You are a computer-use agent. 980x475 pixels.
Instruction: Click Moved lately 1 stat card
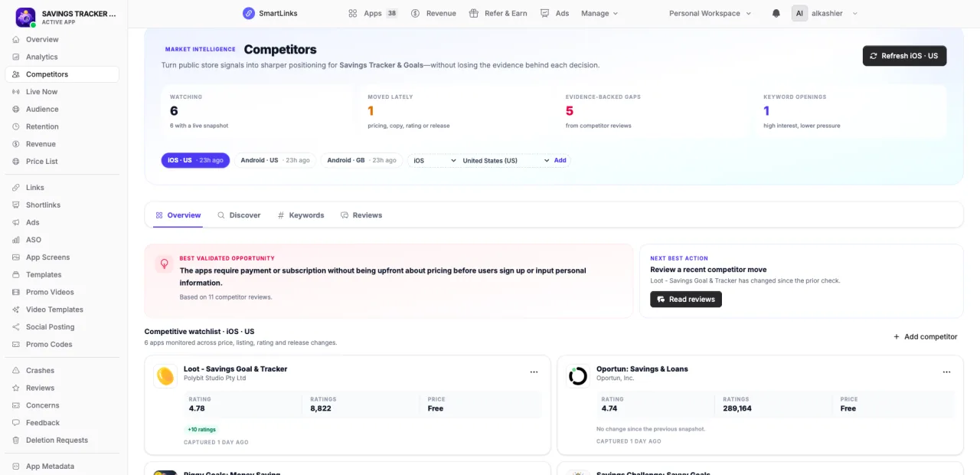[455, 112]
